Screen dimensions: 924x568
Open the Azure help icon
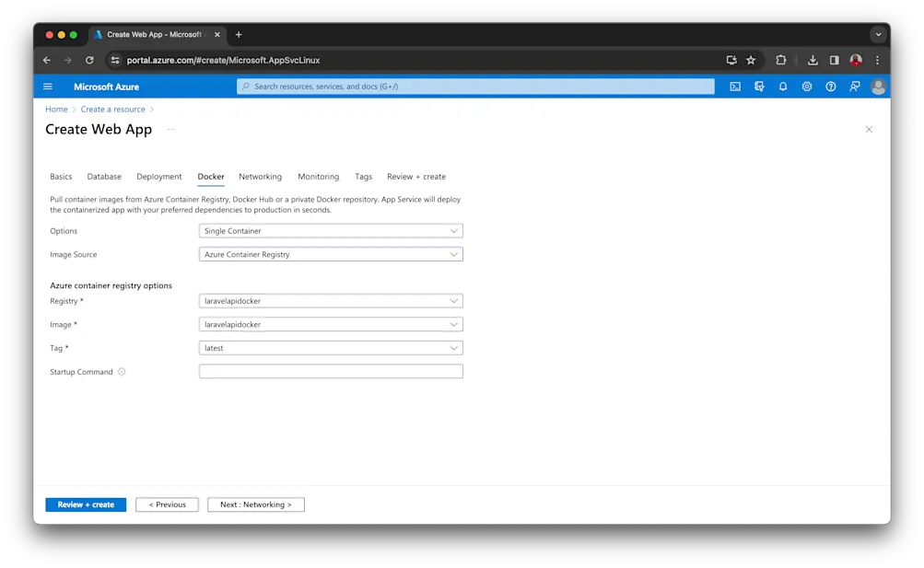831,87
